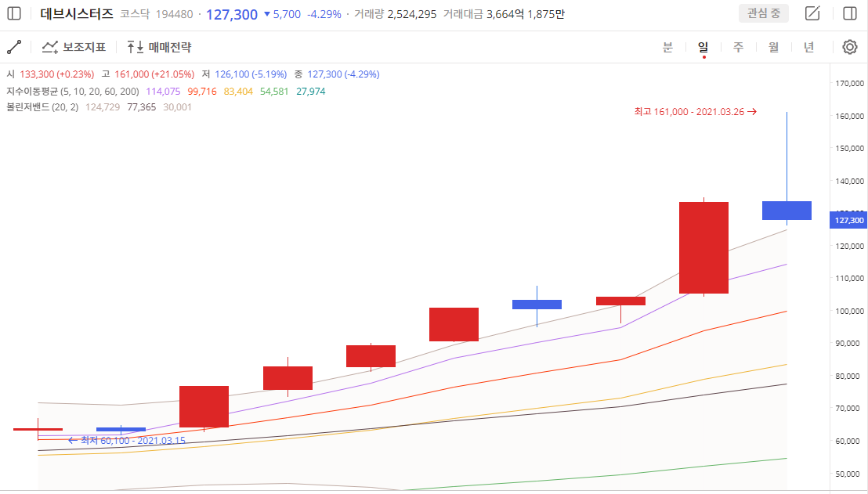Click the 5-day moving average value 114,075
Viewport: 868px width, 494px height.
163,92
